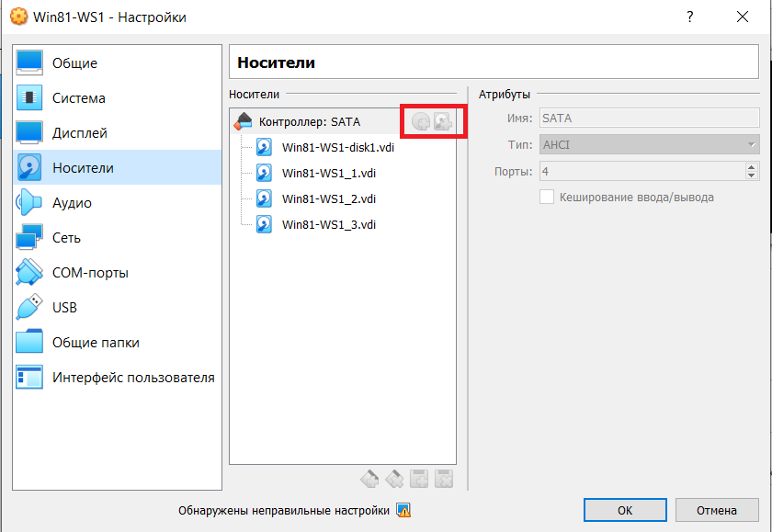
Task: Click the COM-порты connector icon
Action: 29,272
